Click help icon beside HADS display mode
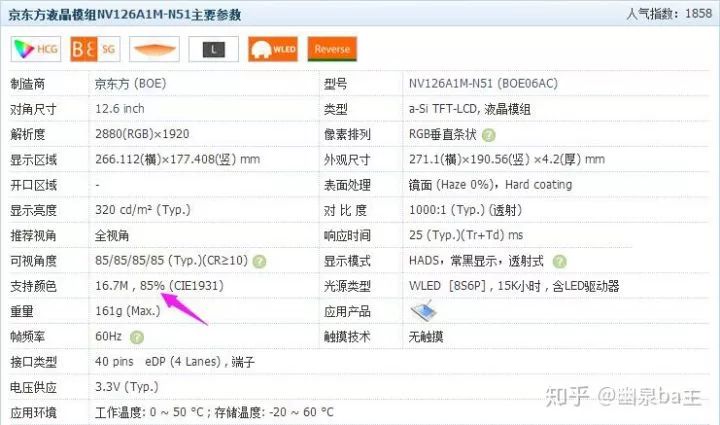 559,262
